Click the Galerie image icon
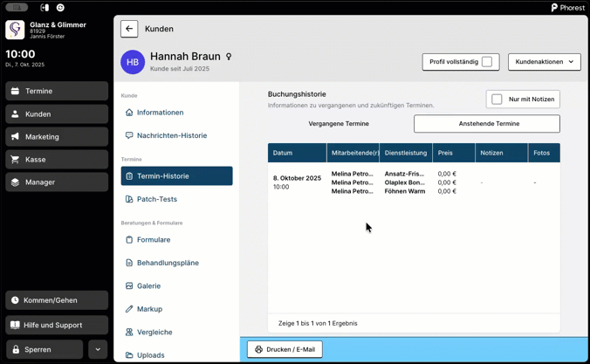This screenshot has width=590, height=364. (129, 285)
